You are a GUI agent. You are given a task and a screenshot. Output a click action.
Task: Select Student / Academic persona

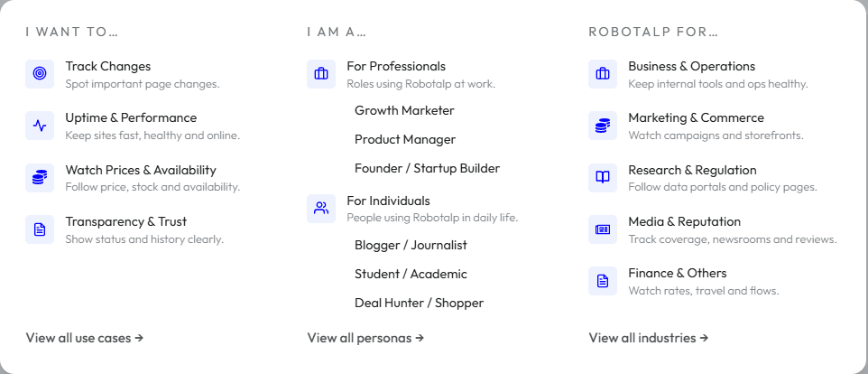pyautogui.click(x=411, y=275)
